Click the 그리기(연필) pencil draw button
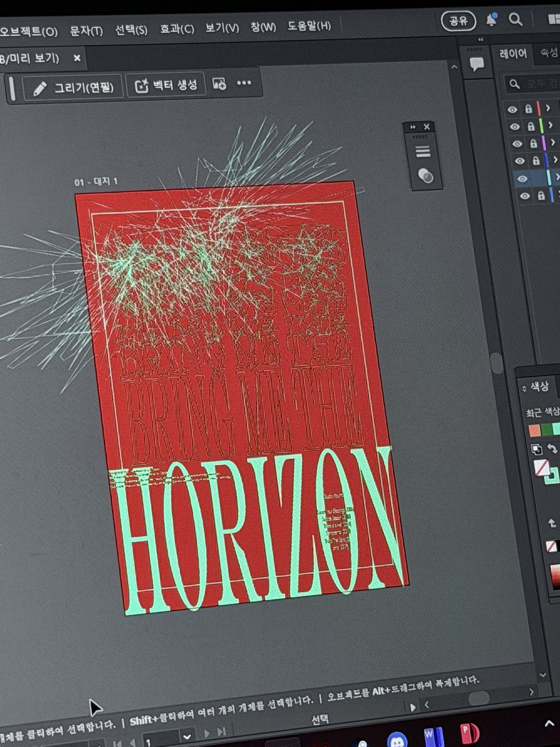560x747 pixels. (x=73, y=88)
